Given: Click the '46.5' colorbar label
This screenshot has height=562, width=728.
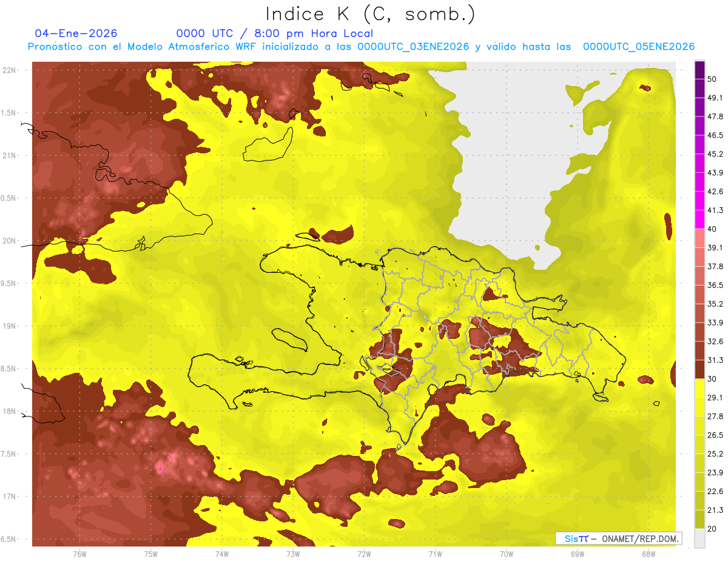Looking at the screenshot, I should 715,135.
